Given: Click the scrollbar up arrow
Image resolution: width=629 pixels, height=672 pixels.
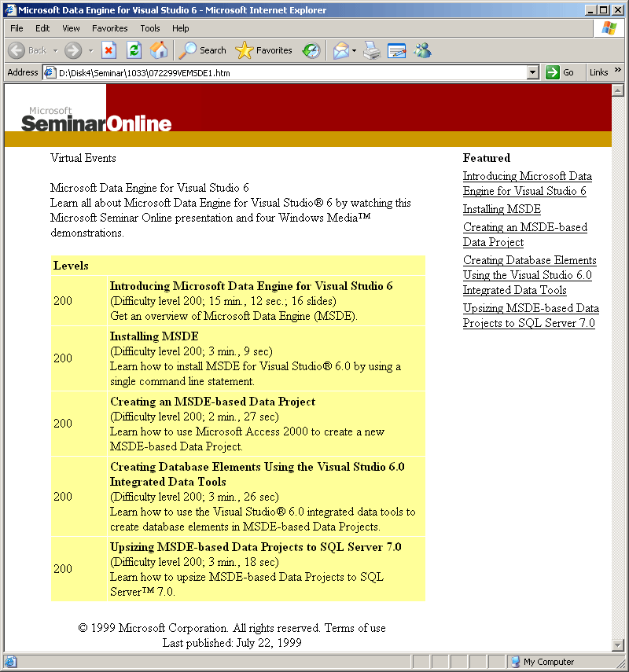Looking at the screenshot, I should tap(617, 90).
